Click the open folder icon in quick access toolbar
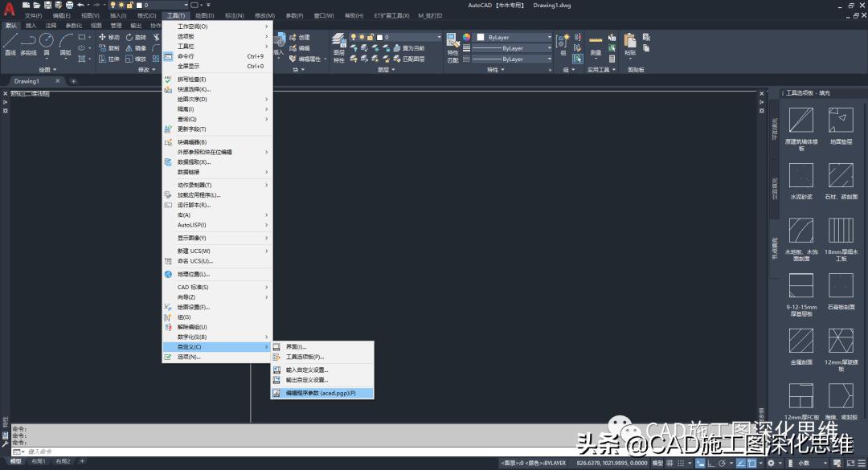The height and width of the screenshot is (470, 868). pos(36,5)
